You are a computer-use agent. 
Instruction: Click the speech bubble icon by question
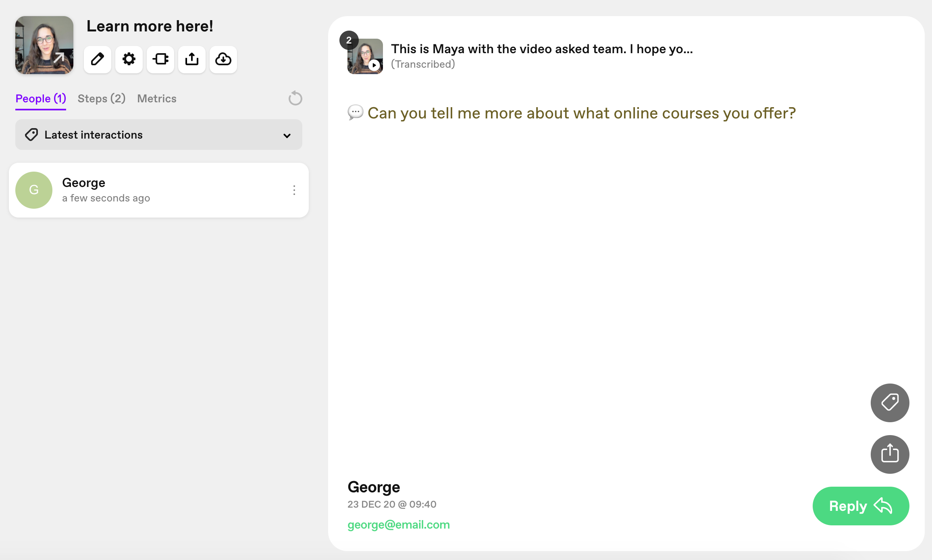pyautogui.click(x=355, y=112)
